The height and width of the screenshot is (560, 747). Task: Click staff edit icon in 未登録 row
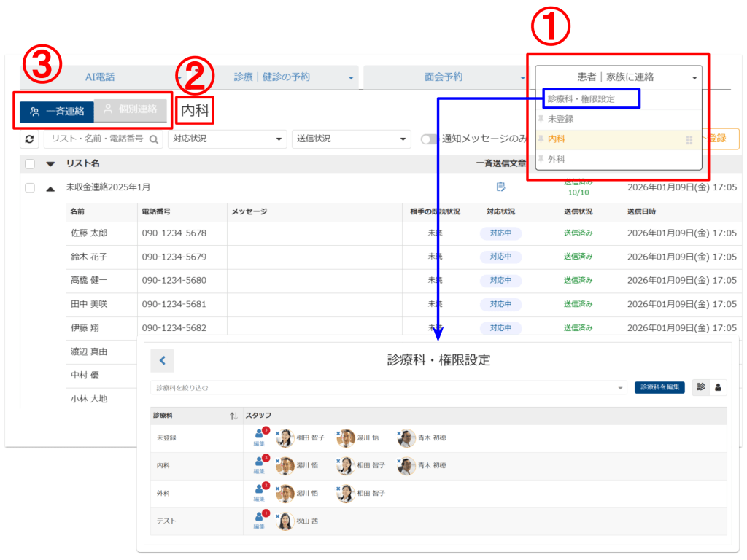[259, 437]
